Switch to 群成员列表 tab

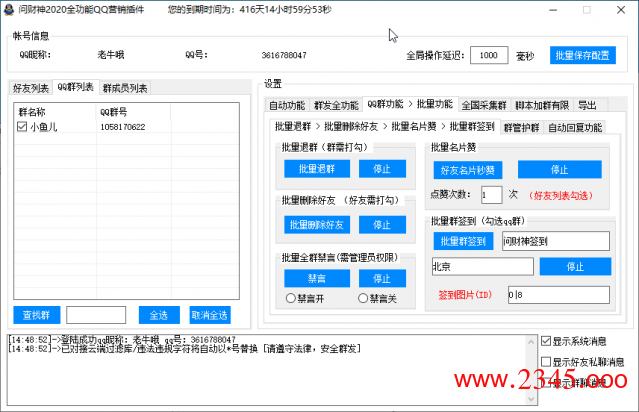click(125, 88)
